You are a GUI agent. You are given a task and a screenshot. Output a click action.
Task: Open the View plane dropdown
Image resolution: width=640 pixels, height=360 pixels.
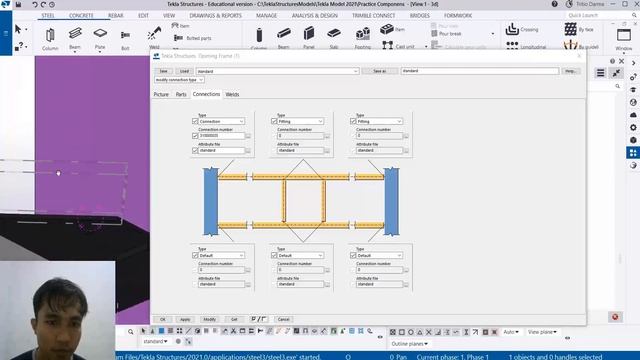[542, 332]
